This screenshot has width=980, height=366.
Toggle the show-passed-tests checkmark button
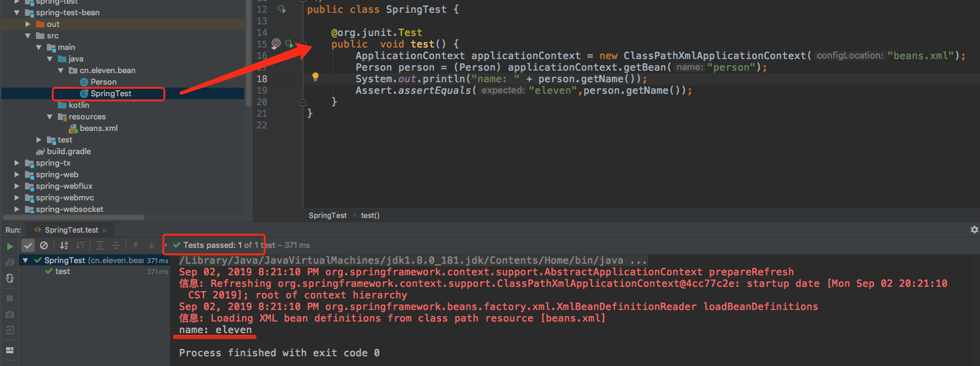click(x=28, y=245)
